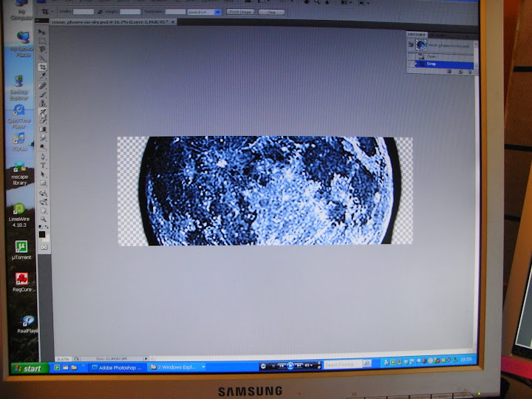
Task: Select the document snapshot thumbnail in History
Action: (x=421, y=45)
